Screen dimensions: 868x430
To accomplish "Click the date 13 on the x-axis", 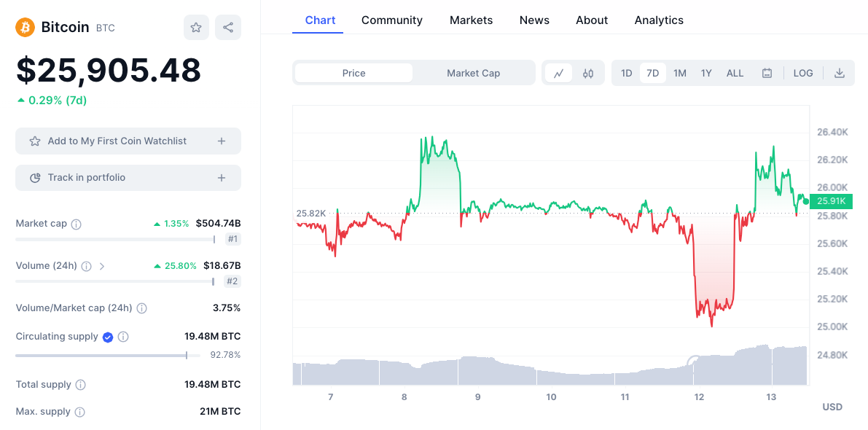I will 772,396.
